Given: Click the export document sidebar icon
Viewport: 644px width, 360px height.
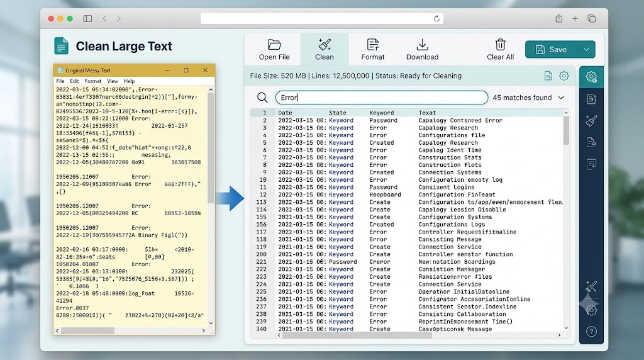Looking at the screenshot, I should point(591,142).
